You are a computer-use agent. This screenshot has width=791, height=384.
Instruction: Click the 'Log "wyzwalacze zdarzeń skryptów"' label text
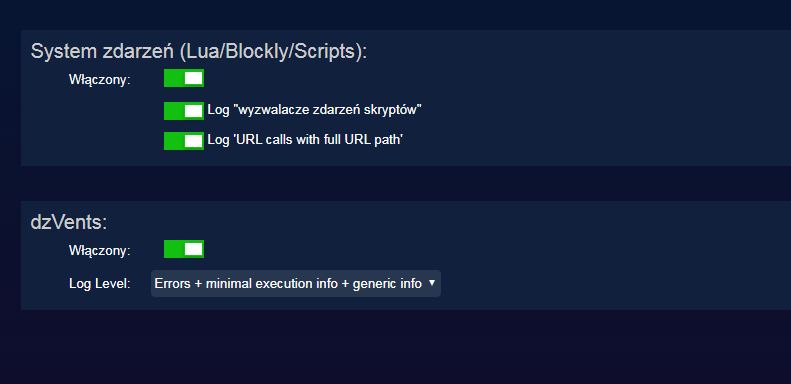[314, 110]
